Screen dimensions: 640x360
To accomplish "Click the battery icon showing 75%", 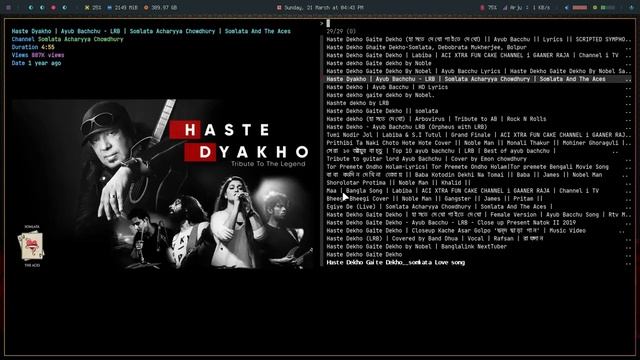I will click(x=482, y=7).
